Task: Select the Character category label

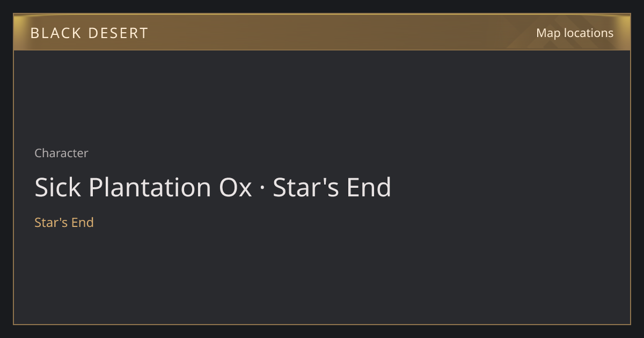Action: 61,153
